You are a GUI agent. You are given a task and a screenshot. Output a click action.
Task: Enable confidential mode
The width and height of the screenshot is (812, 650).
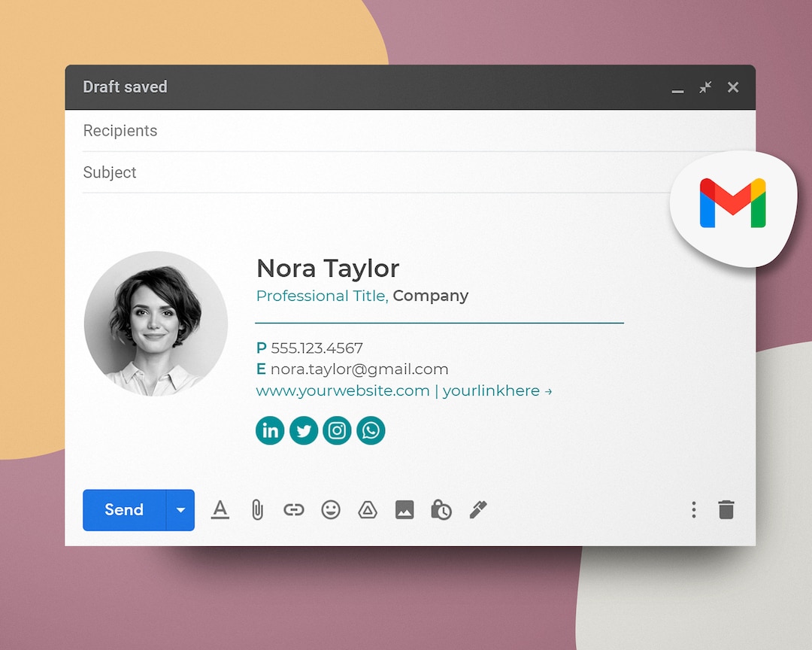click(x=441, y=509)
